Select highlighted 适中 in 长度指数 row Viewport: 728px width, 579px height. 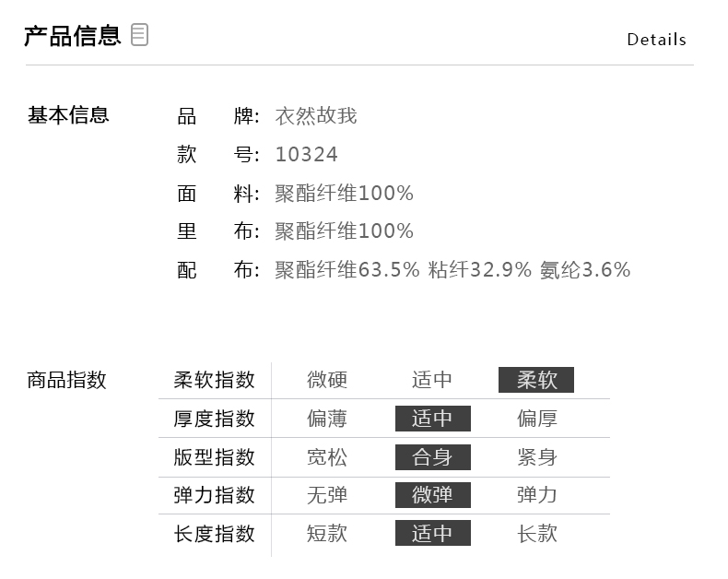point(432,534)
